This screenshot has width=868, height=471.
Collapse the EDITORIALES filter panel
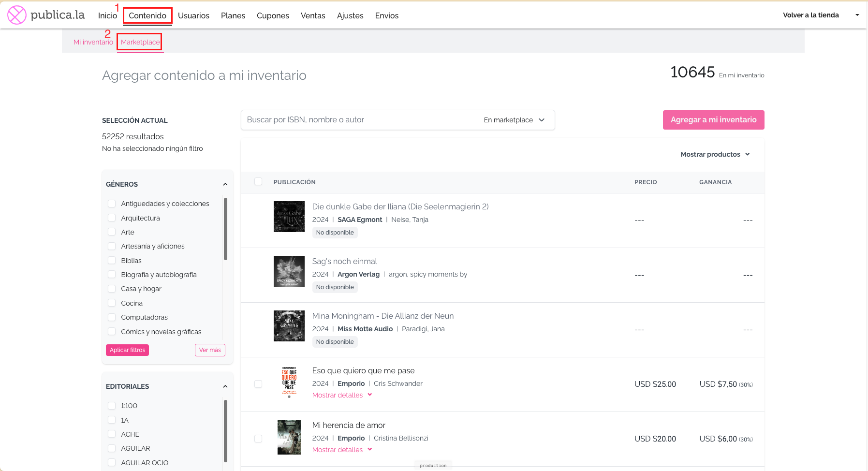tap(225, 386)
